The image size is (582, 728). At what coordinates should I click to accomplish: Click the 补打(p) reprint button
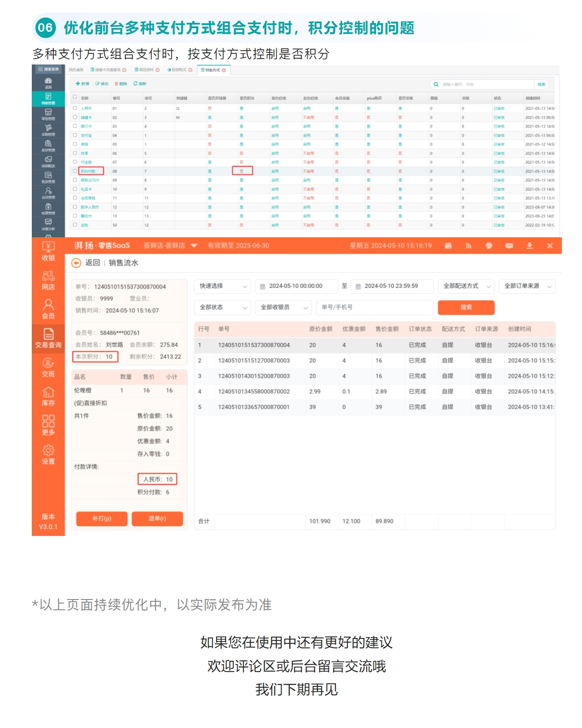tap(102, 518)
